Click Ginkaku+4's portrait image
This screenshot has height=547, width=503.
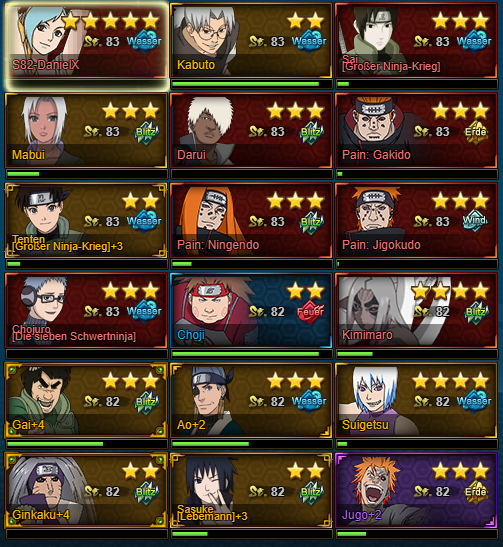(47, 487)
